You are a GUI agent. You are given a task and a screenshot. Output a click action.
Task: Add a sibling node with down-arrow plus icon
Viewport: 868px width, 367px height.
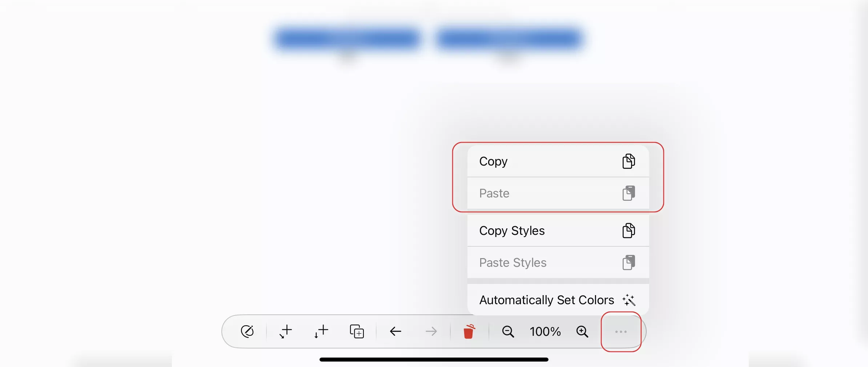[x=321, y=331]
